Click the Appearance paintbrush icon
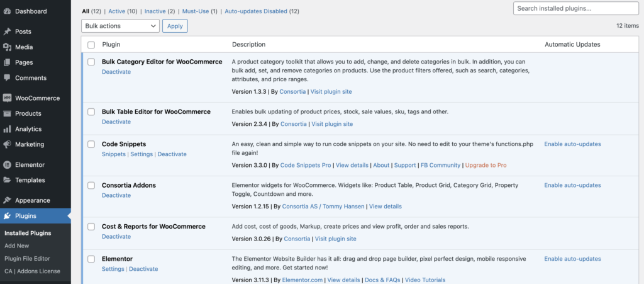The width and height of the screenshot is (644, 284). click(7, 201)
